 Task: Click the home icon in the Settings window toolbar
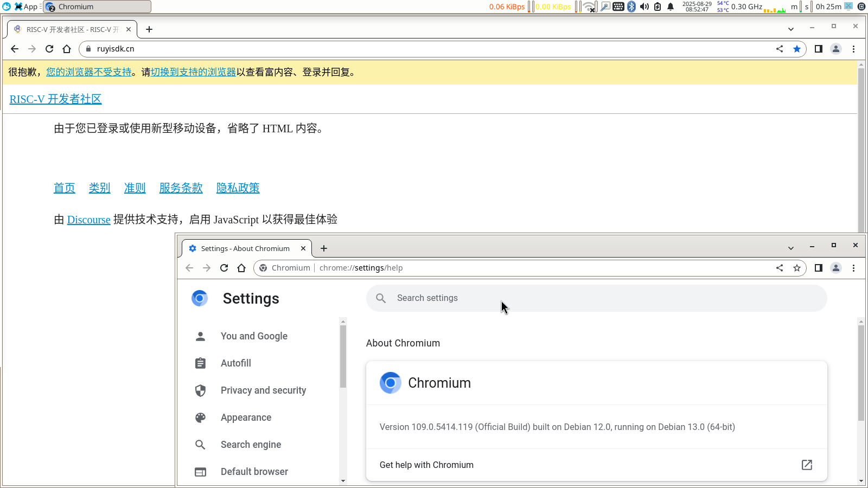241,268
